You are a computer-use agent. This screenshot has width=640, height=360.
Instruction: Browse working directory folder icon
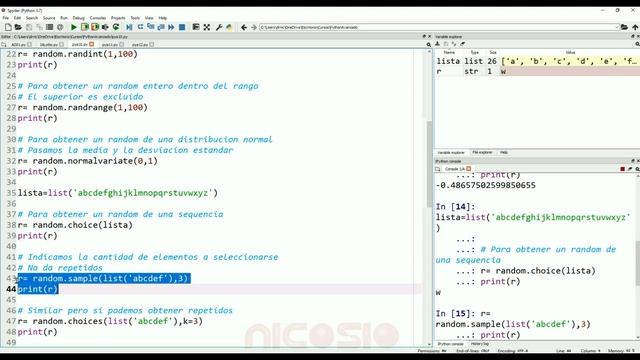pyautogui.click(x=624, y=27)
